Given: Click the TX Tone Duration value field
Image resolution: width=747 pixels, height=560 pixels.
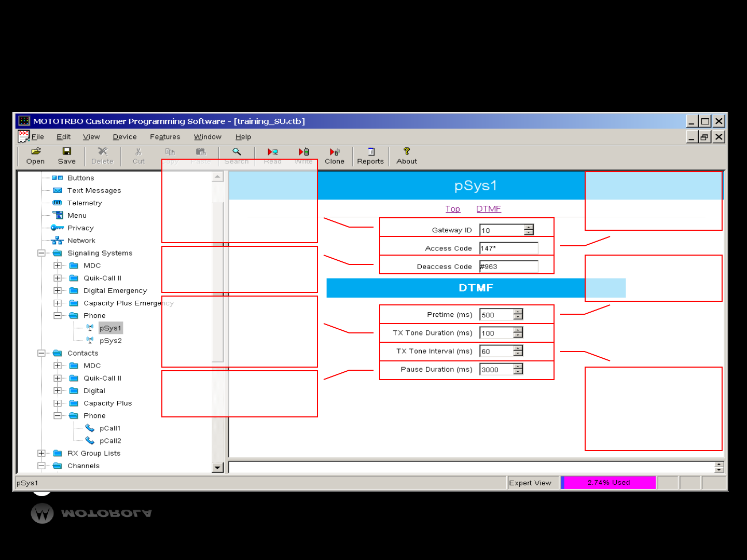Looking at the screenshot, I should click(x=496, y=333).
